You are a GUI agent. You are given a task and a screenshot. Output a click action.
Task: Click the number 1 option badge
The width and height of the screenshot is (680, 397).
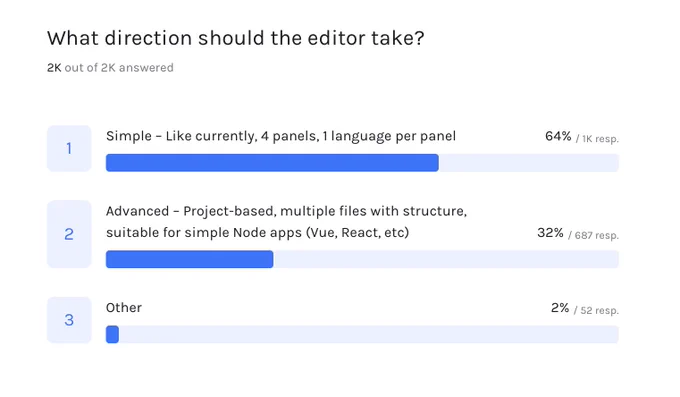tap(69, 148)
